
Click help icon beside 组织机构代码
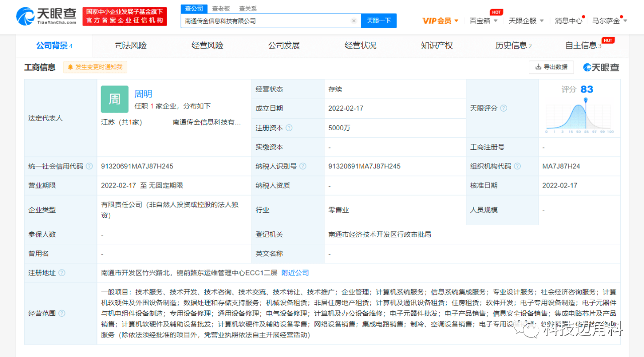(517, 166)
